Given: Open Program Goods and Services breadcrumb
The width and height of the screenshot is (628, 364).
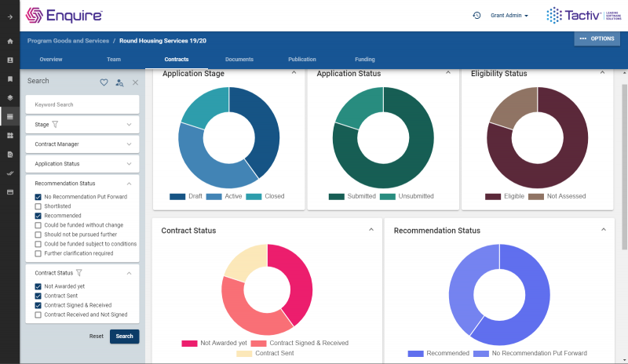Looking at the screenshot, I should click(x=68, y=41).
